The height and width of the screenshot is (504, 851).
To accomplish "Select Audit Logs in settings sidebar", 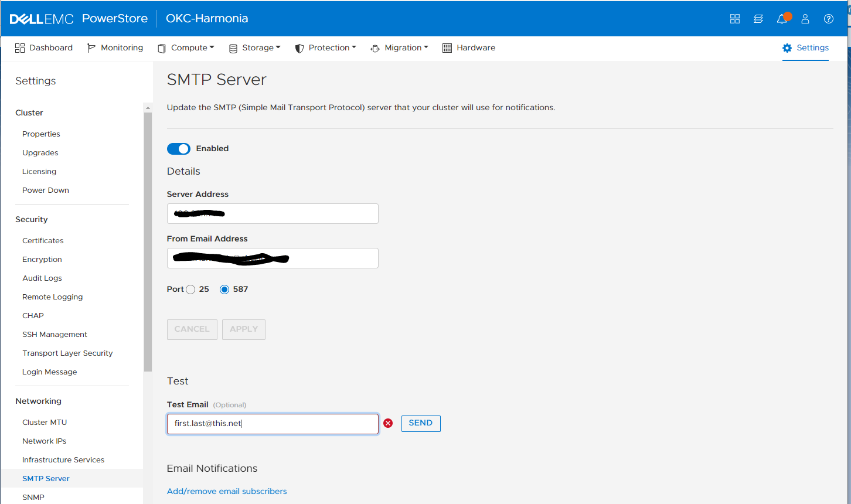I will 42,278.
